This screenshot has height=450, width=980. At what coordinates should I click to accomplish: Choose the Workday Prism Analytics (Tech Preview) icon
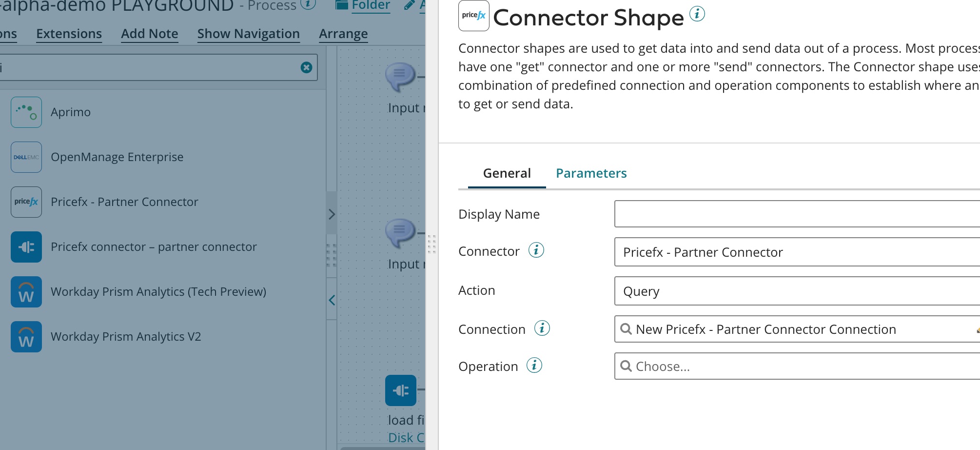click(26, 292)
